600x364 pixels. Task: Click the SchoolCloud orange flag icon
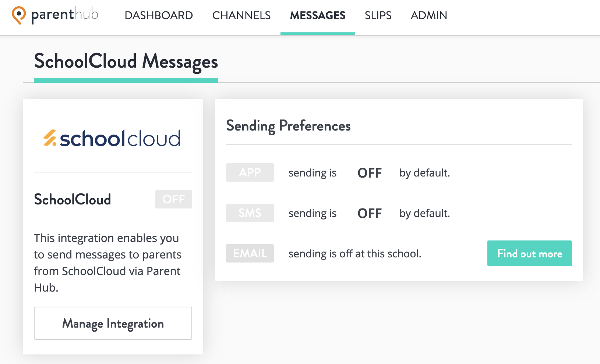click(50, 138)
